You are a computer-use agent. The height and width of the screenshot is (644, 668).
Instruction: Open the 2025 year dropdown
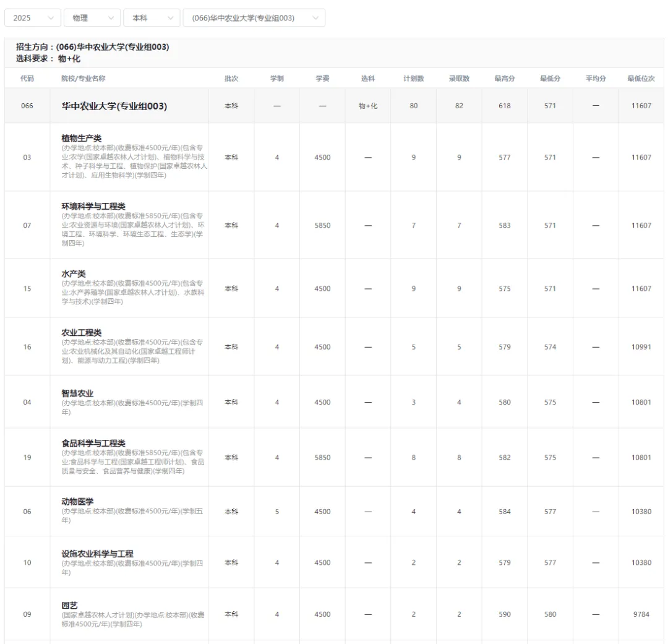33,18
